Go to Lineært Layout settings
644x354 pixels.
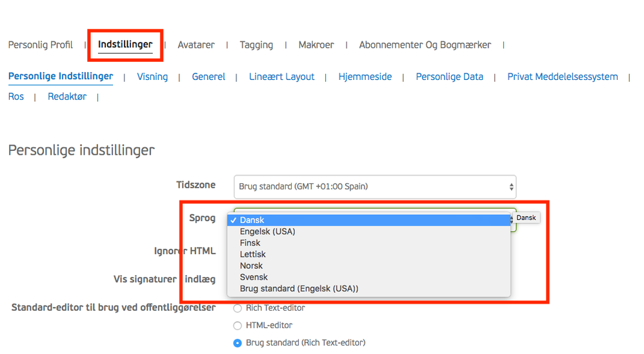click(282, 77)
